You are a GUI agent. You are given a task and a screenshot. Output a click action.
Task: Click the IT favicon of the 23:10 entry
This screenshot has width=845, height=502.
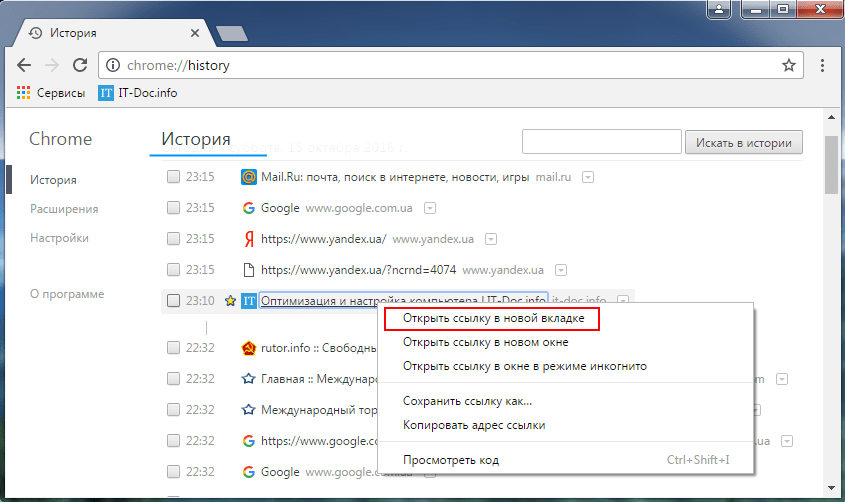pos(248,301)
